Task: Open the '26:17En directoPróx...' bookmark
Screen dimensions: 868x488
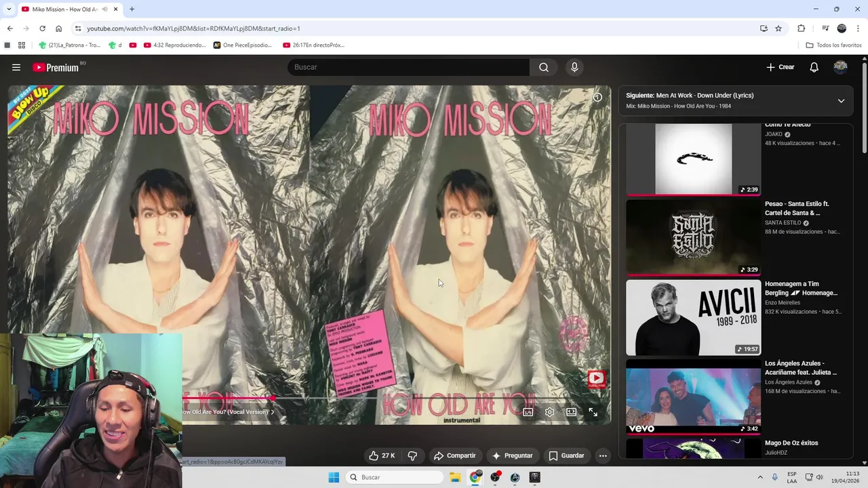Action: tap(314, 45)
